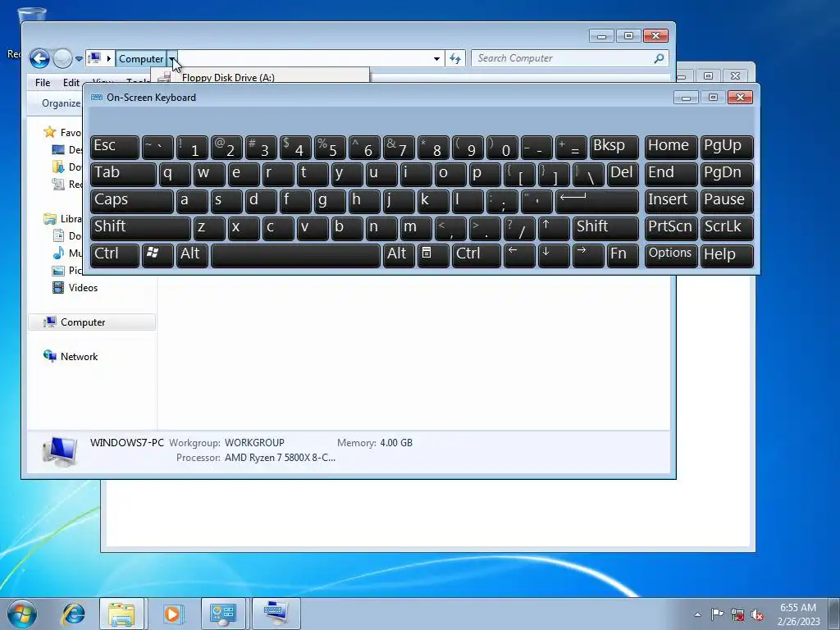Toggle the left Shift key

click(x=140, y=228)
